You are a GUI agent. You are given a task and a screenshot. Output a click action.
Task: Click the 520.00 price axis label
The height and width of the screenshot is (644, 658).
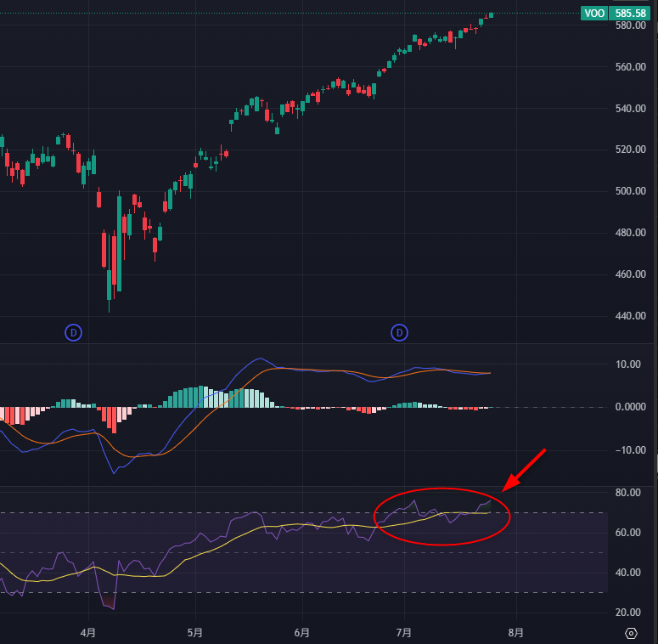[x=630, y=150]
